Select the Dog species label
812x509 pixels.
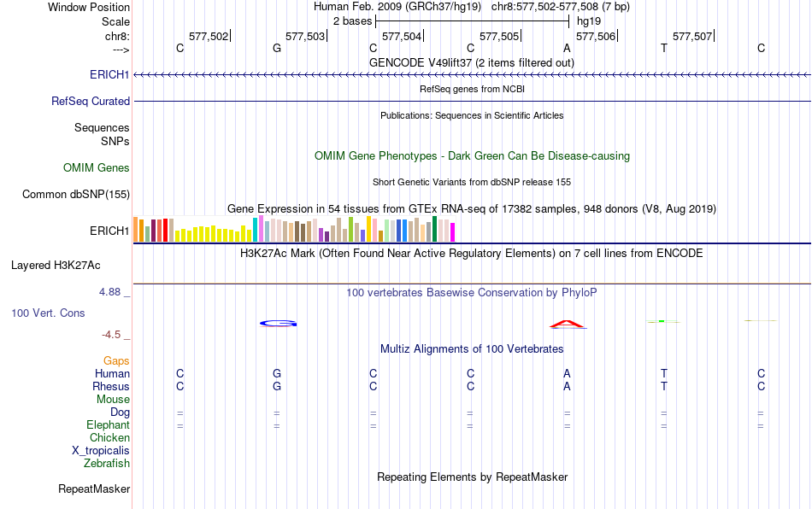tap(121, 412)
